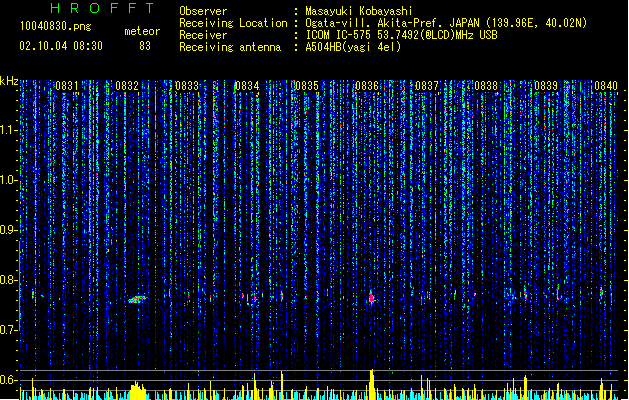Click the 1.0 frequency axis label

[x=9, y=180]
